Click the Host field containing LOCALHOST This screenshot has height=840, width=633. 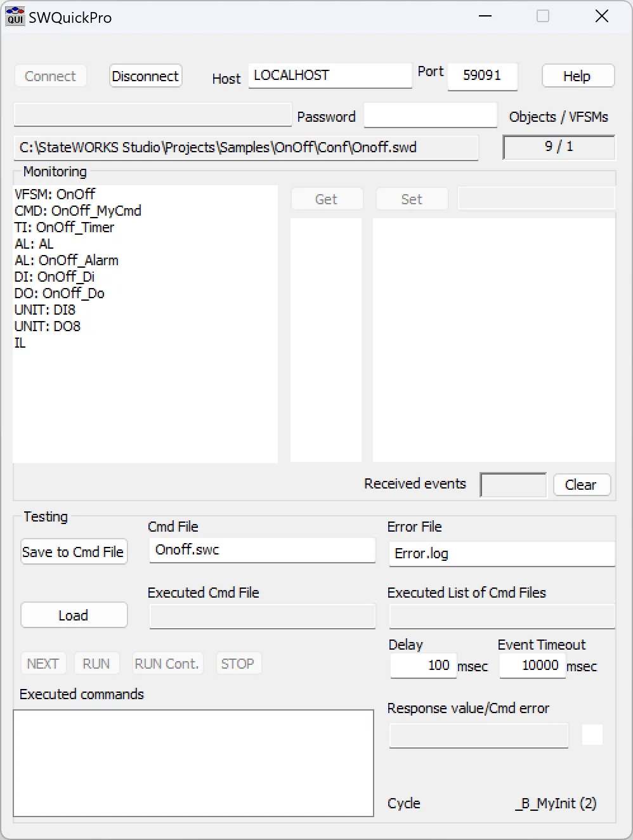click(x=330, y=75)
